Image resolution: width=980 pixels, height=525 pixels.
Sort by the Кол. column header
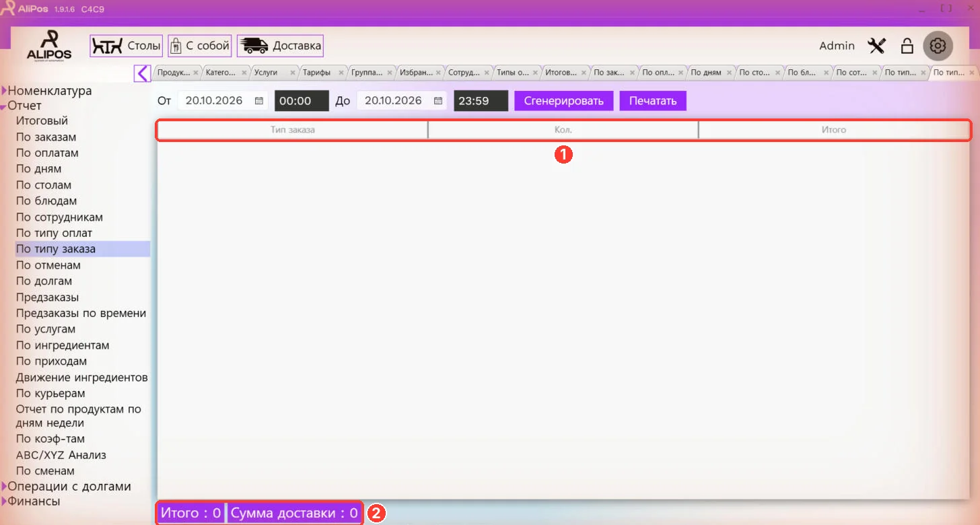(x=563, y=130)
